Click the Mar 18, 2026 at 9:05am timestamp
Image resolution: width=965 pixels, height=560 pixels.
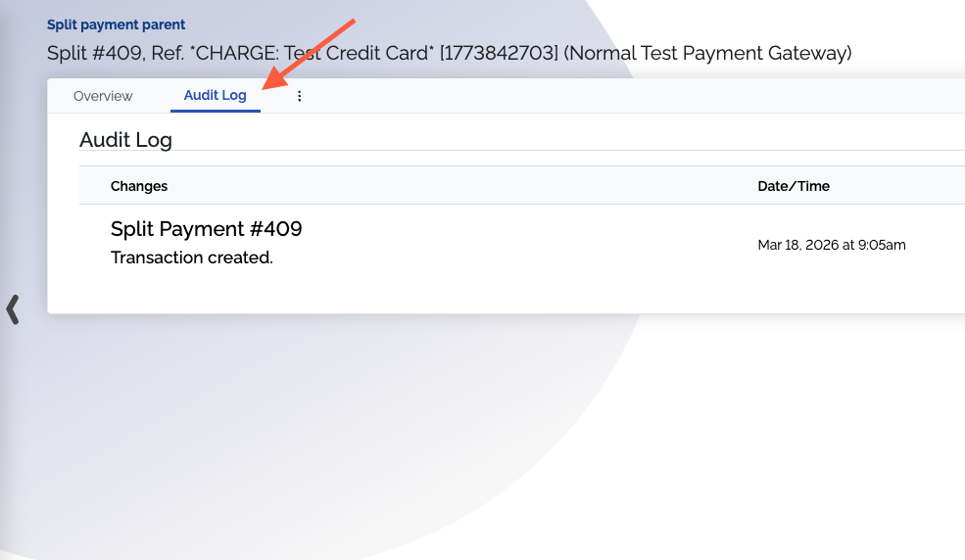click(x=831, y=245)
